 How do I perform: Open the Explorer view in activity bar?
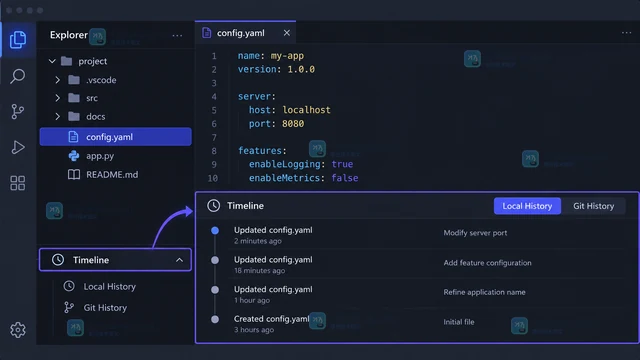point(18,40)
